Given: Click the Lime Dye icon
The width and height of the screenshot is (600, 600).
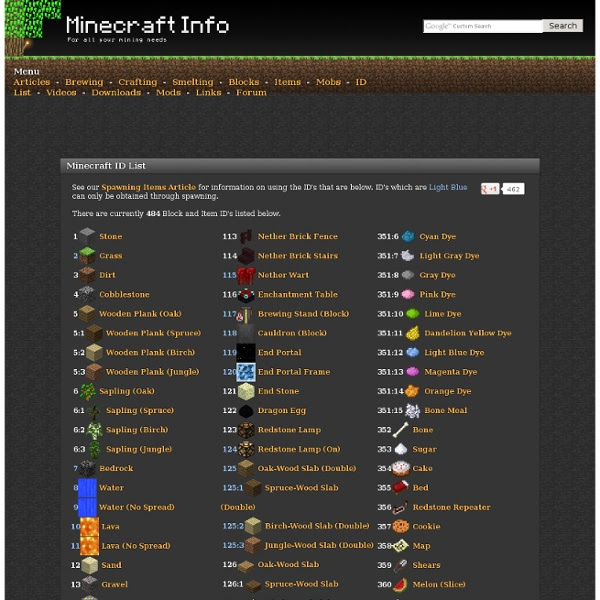Looking at the screenshot, I should click(x=413, y=314).
